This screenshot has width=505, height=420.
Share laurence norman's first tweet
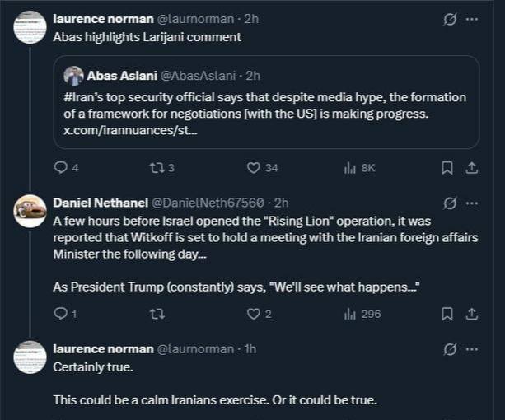[472, 167]
